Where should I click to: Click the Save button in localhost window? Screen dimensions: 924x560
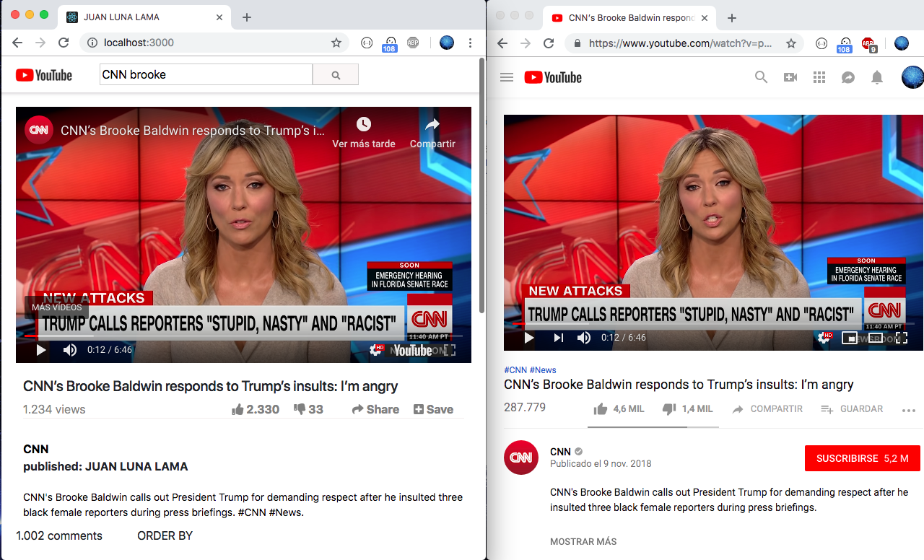(433, 409)
